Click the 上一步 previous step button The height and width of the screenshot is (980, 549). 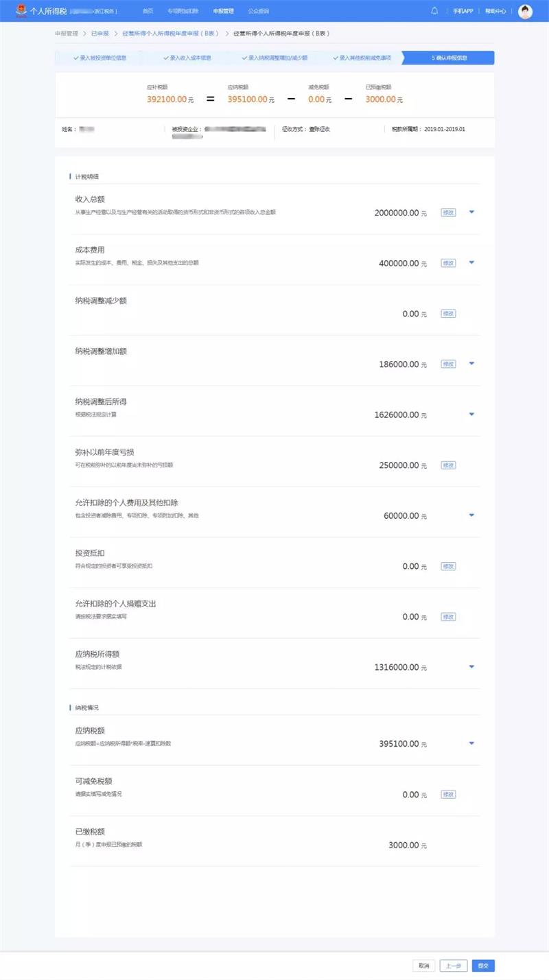pyautogui.click(x=454, y=966)
